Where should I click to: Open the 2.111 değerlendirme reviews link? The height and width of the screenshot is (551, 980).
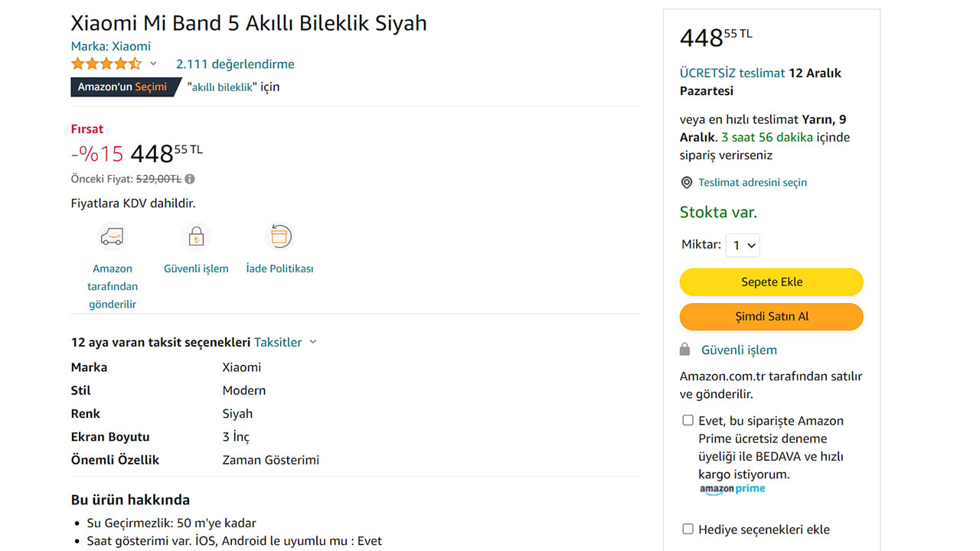click(235, 64)
